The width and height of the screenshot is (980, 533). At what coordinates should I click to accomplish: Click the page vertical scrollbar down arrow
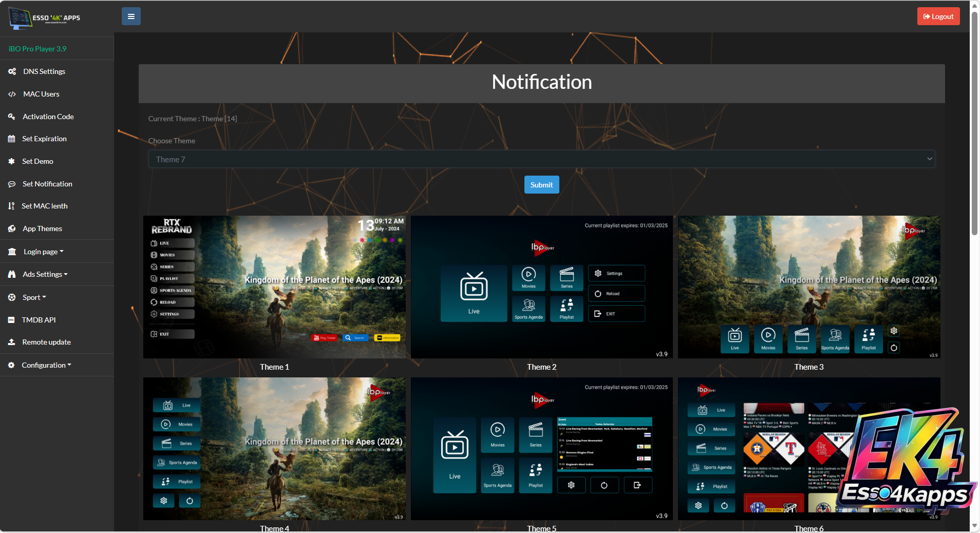974,526
